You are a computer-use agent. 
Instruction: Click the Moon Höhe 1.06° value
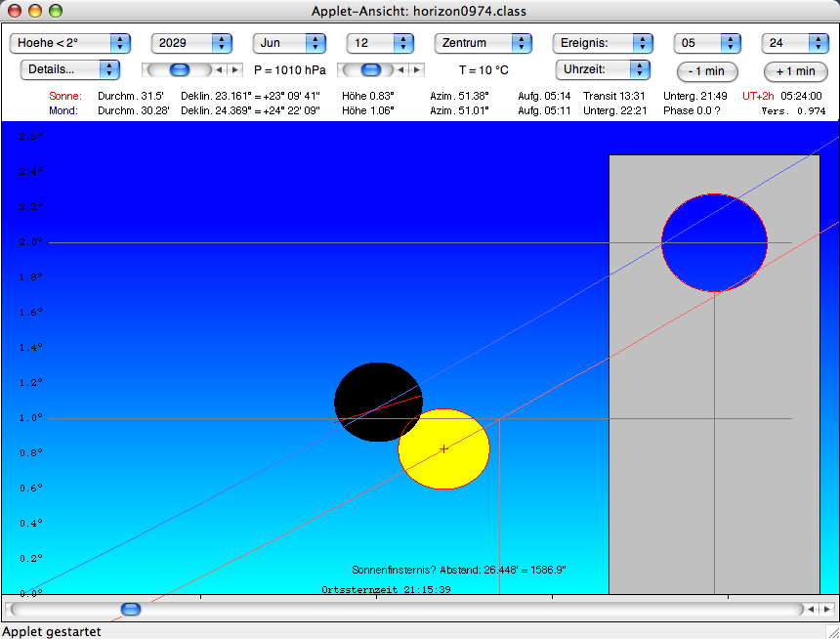pos(368,110)
